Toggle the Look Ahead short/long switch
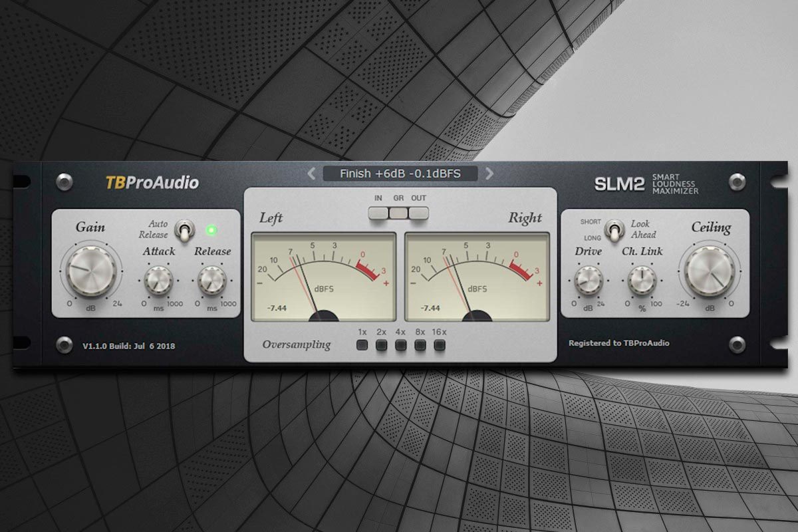 click(614, 230)
